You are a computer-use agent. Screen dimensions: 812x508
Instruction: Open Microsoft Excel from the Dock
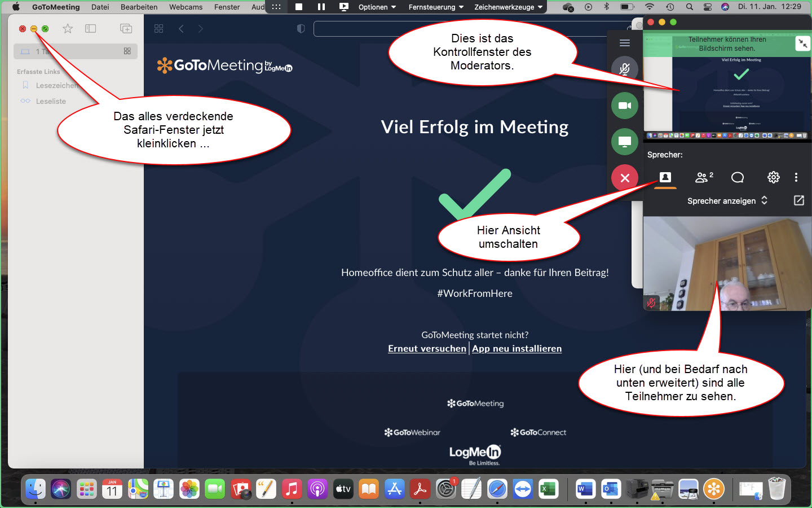pyautogui.click(x=548, y=489)
